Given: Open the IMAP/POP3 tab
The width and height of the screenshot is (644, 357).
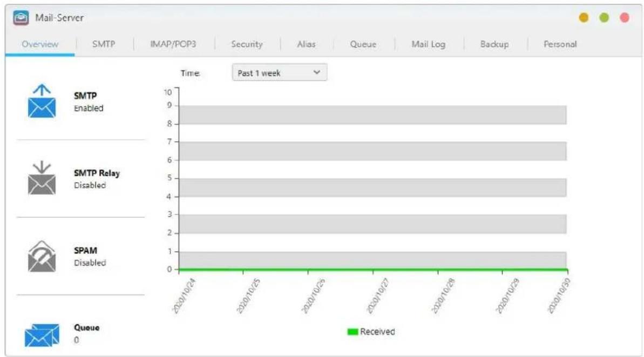Looking at the screenshot, I should [173, 45].
